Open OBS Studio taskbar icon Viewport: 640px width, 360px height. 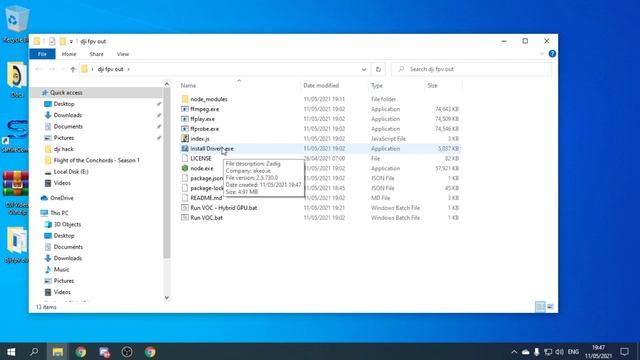pos(127,352)
